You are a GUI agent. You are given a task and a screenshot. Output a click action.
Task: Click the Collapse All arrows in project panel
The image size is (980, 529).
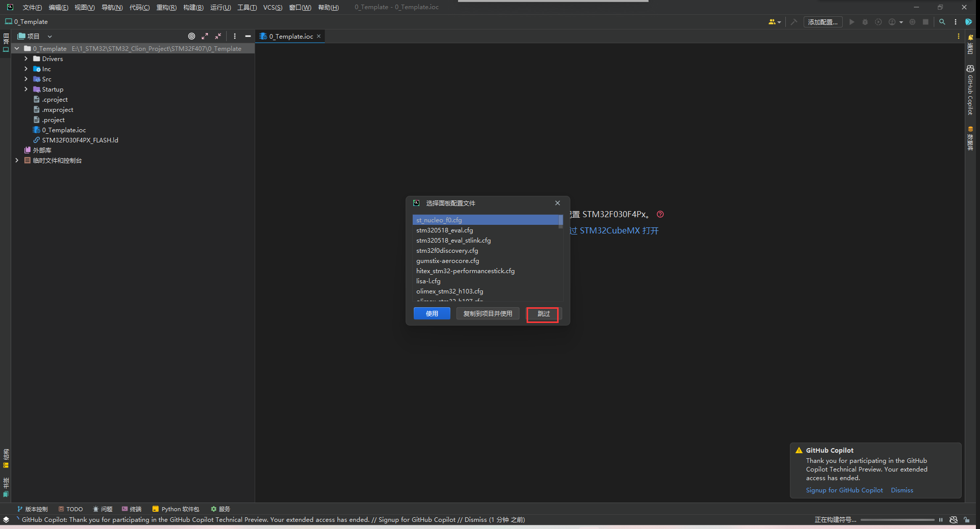218,36
